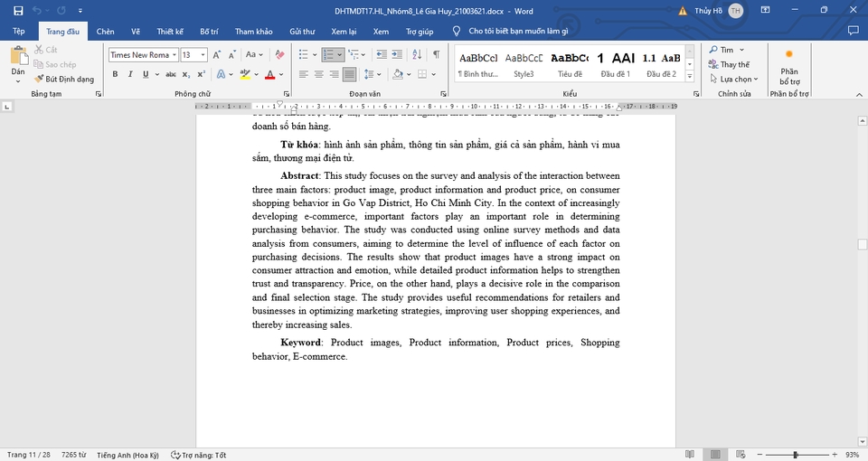Decrease font size with shrink font icon
This screenshot has width=868, height=461.
coord(232,55)
